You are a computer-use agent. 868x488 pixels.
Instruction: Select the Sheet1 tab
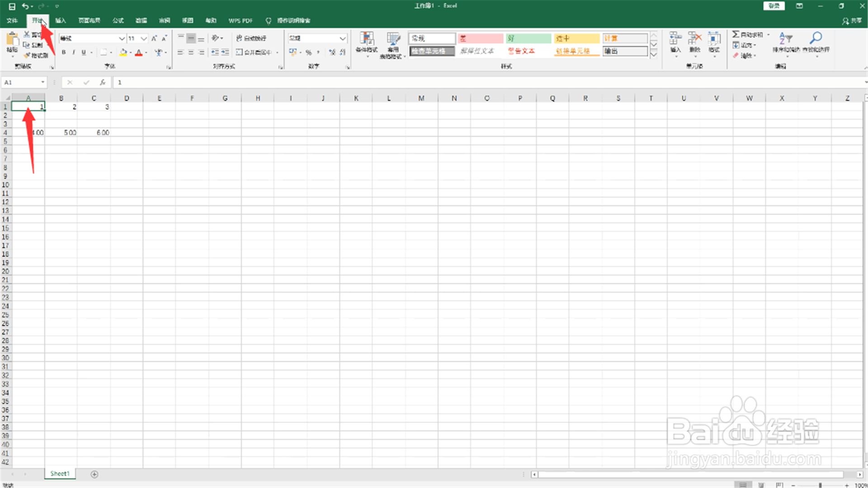coord(60,474)
